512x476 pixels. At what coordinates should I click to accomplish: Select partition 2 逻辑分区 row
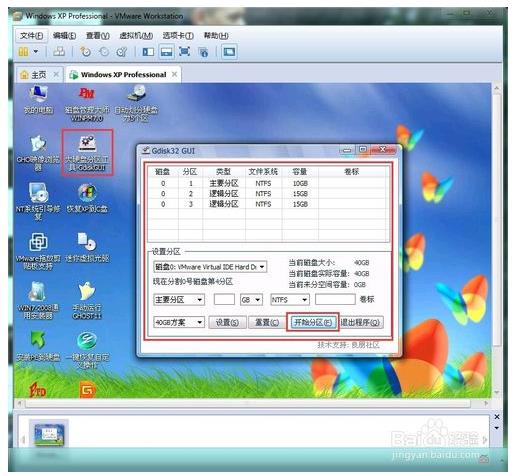[268, 194]
